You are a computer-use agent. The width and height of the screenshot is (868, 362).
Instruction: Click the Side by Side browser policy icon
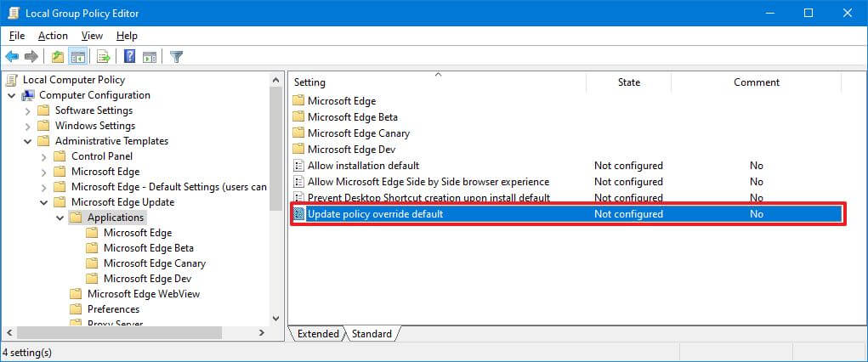[299, 182]
